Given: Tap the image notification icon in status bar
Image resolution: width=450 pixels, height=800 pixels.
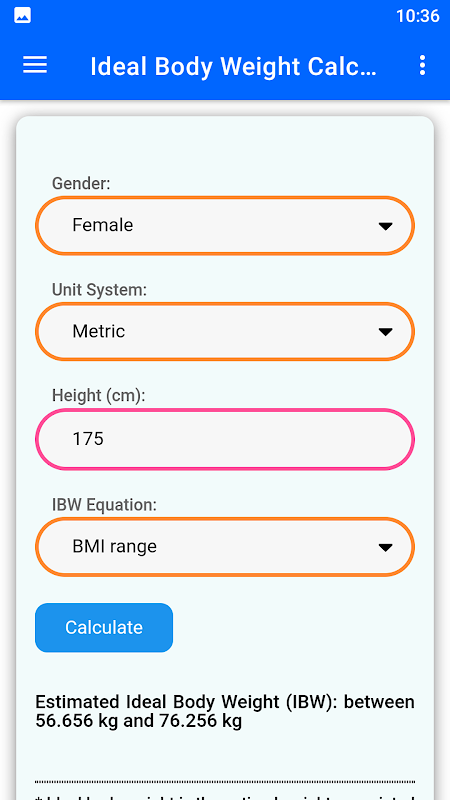Looking at the screenshot, I should click(x=22, y=16).
